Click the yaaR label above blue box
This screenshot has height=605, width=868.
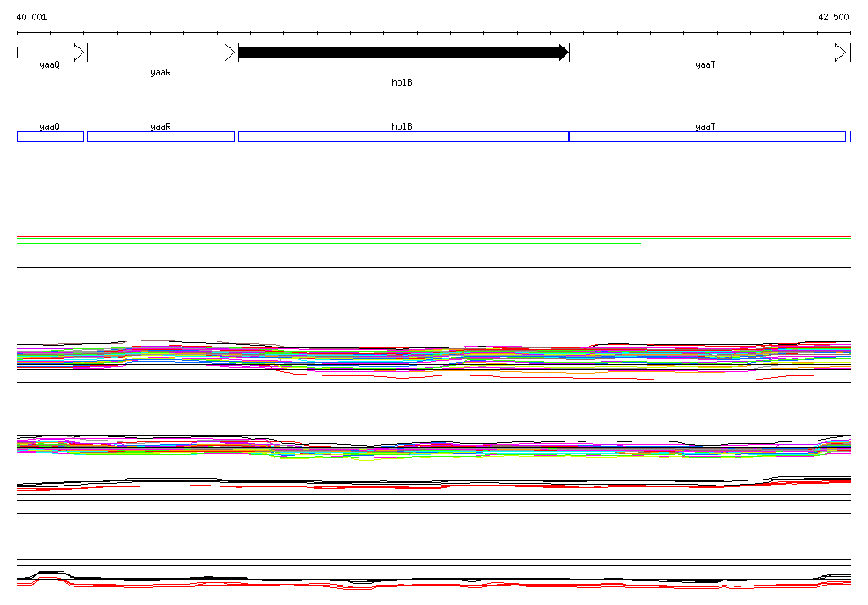coord(160,126)
